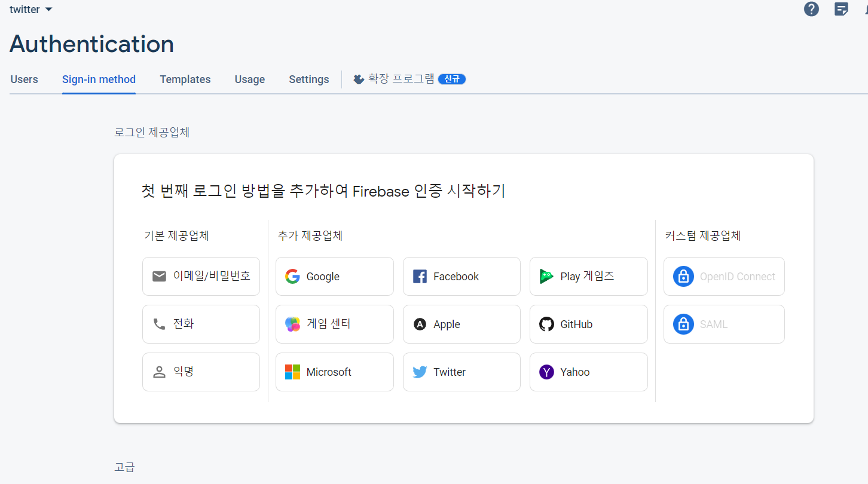
Task: Add the Yahoo sign-in provider
Action: pos(589,372)
